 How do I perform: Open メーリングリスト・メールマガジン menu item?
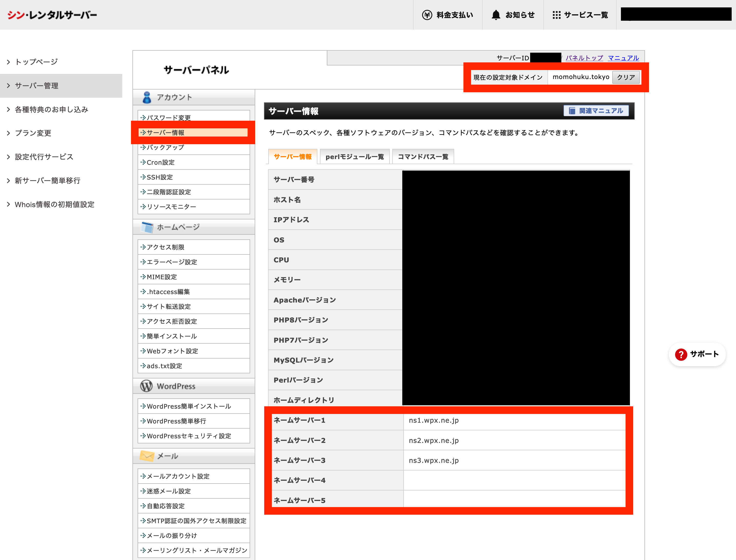click(x=194, y=550)
